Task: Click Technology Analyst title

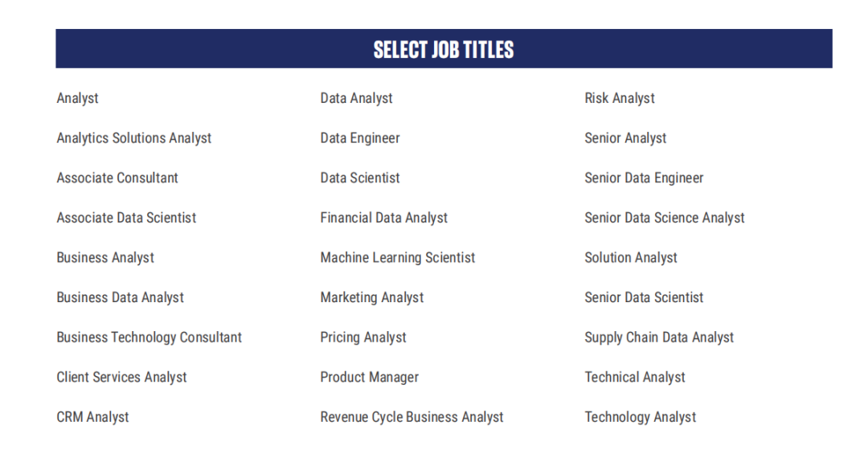Action: 640,417
